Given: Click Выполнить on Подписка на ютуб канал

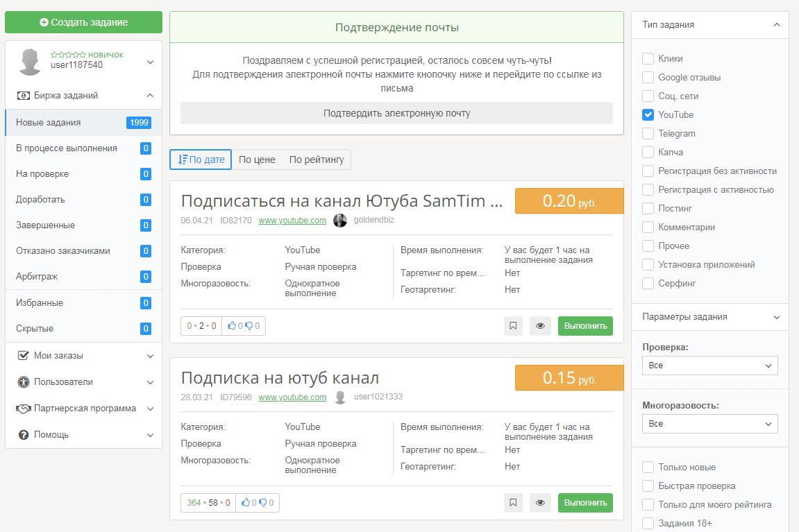Looking at the screenshot, I should point(585,502).
